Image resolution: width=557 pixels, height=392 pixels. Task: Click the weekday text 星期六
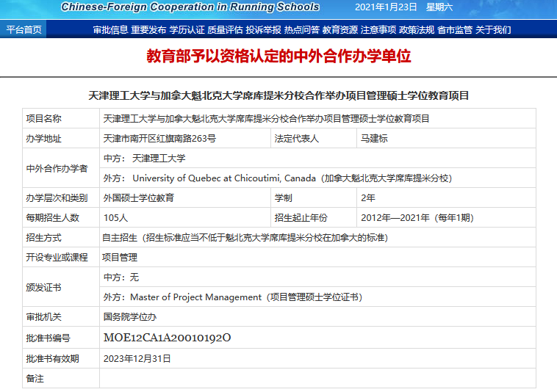click(439, 7)
